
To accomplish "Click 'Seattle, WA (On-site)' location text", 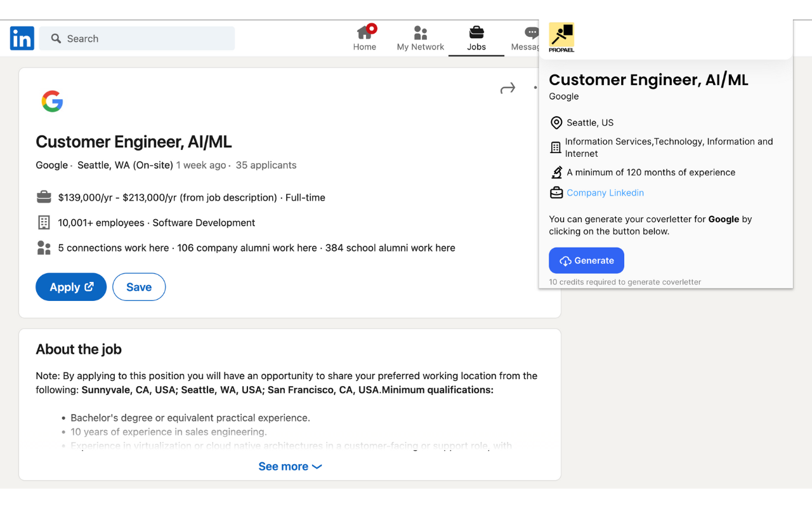I will click(x=125, y=165).
